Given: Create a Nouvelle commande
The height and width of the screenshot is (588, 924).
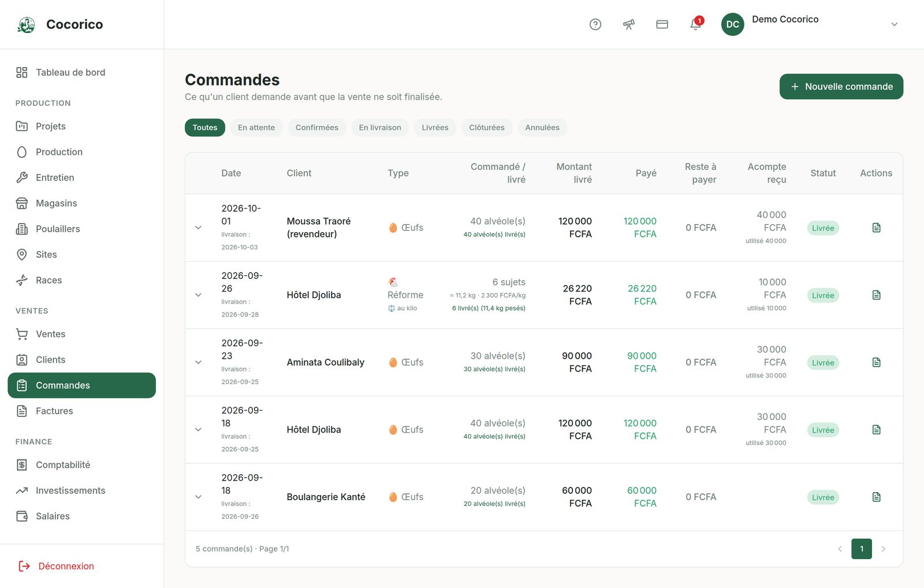Looking at the screenshot, I should coord(841,87).
